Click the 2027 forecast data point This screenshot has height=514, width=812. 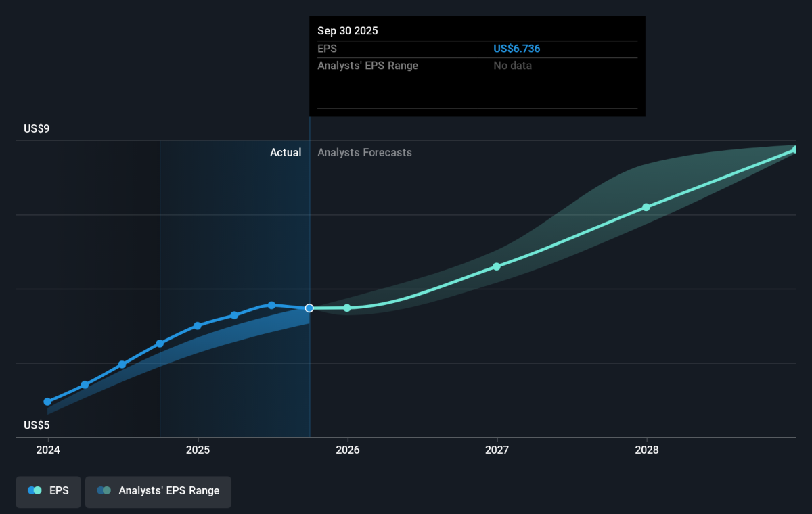[x=497, y=266]
